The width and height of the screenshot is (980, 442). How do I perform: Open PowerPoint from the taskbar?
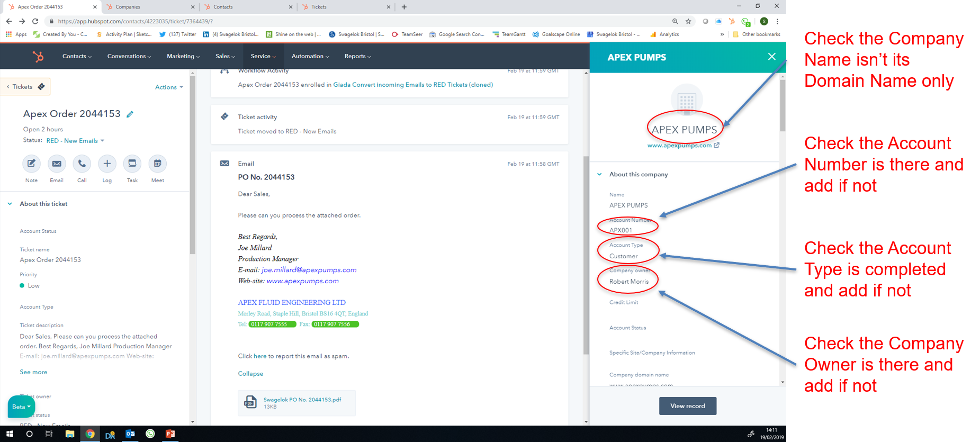[170, 434]
